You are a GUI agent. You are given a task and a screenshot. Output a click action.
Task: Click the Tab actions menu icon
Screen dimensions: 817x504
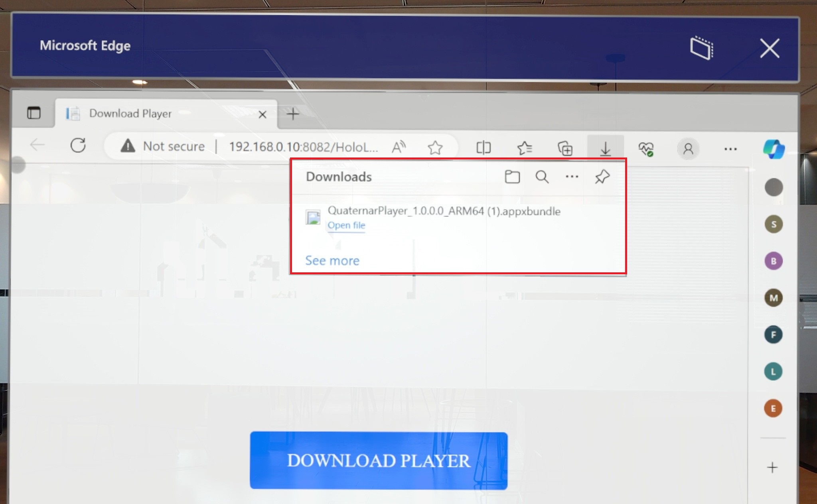(x=34, y=113)
